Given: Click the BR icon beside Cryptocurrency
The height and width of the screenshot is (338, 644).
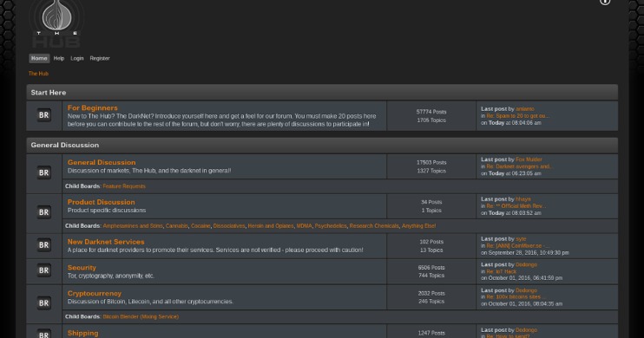Looking at the screenshot, I should tap(44, 303).
